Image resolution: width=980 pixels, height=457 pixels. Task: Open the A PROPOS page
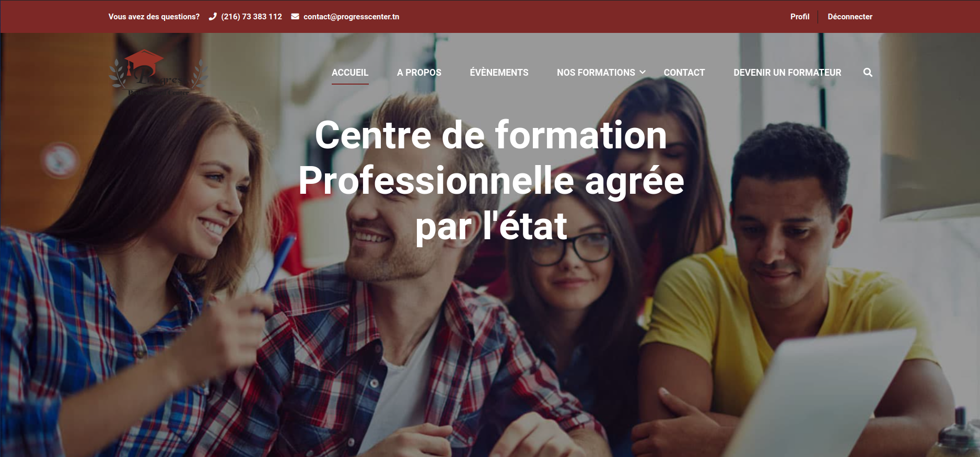pyautogui.click(x=419, y=73)
